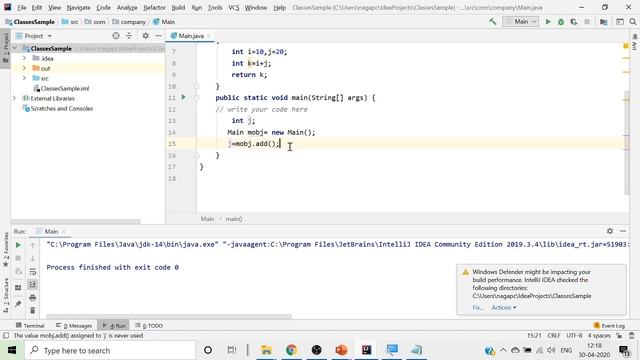This screenshot has height=360, width=640.
Task: Run with coverage icon in toolbar
Action: 574,22
